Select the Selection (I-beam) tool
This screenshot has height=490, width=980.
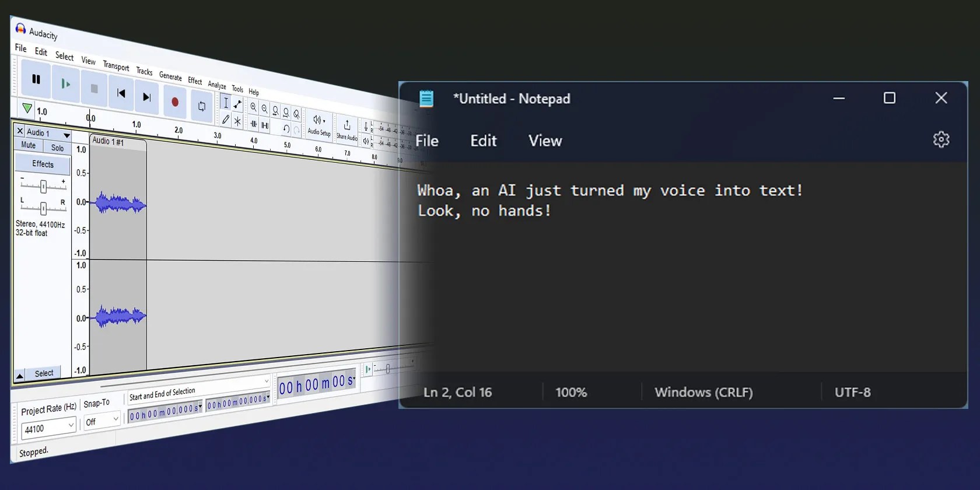[x=226, y=103]
